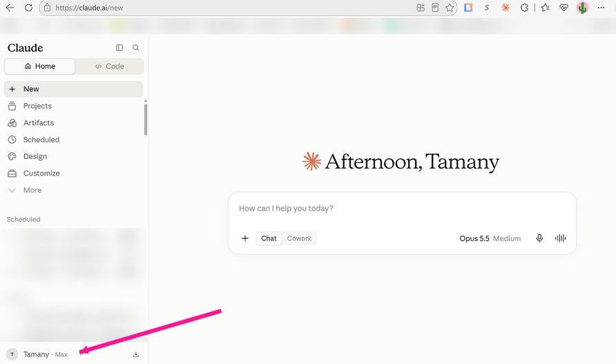
Task: Select Cowork mode in the composer
Action: [x=299, y=238]
